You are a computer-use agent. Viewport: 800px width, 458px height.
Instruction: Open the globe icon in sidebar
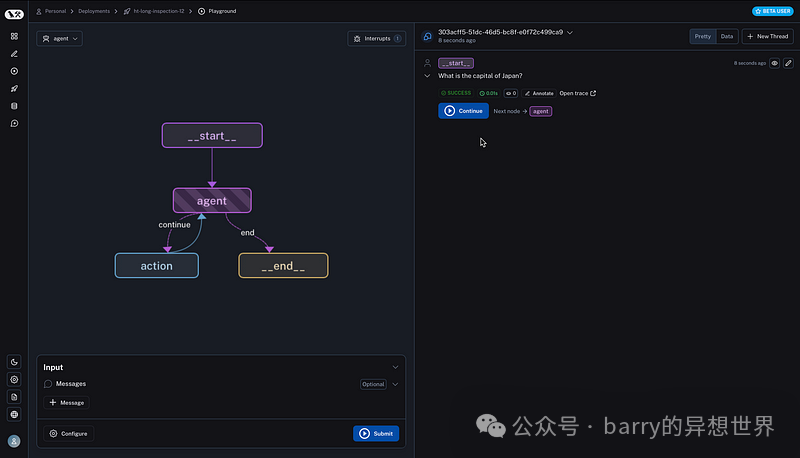click(x=14, y=414)
